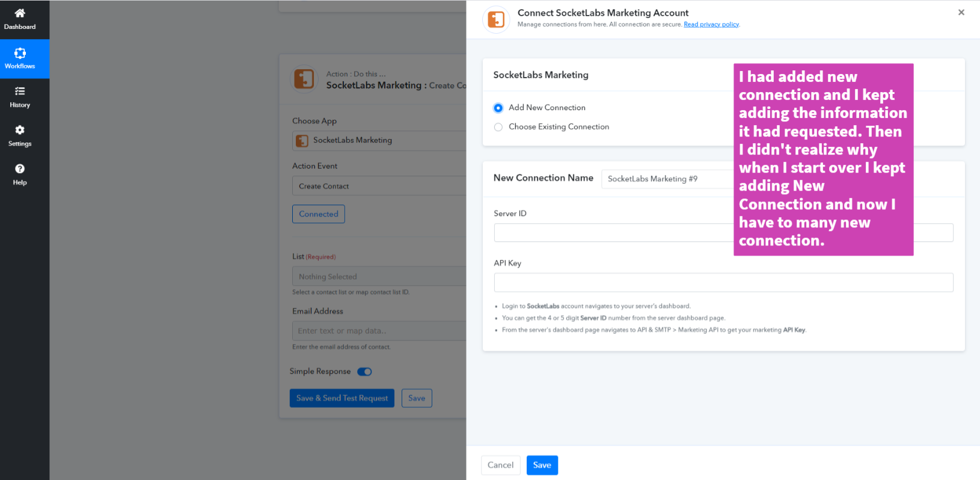Click the 'Login to SocketLabs account' instruction bullet
Viewport: 980px width, 480px height.
coord(596,306)
